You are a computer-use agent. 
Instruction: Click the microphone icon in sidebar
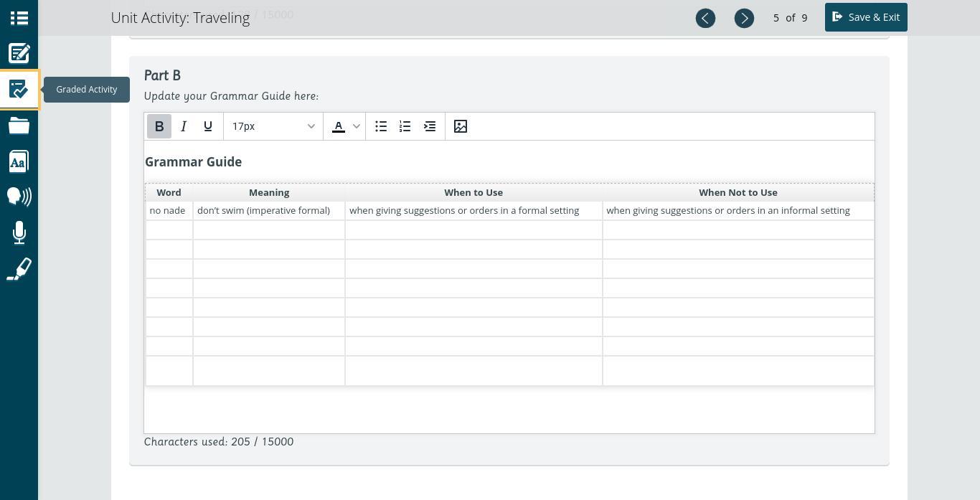[x=19, y=233]
